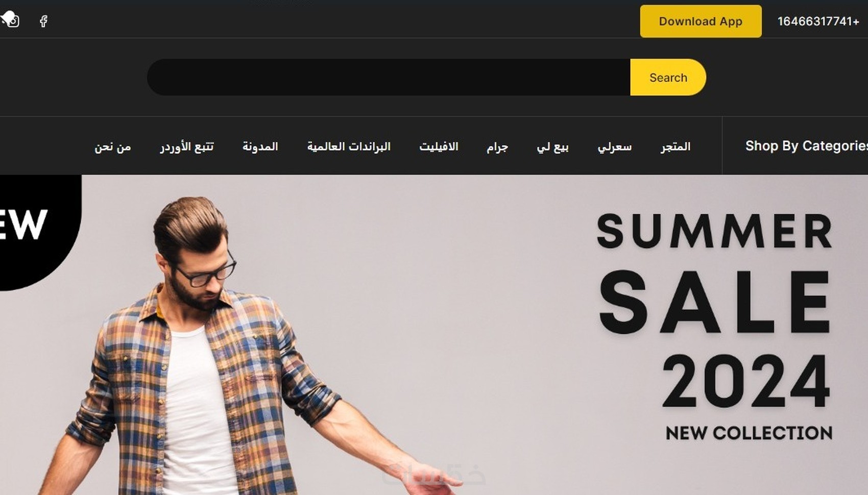This screenshot has height=495, width=868.
Task: Open the المدونة blog menu item
Action: (260, 147)
